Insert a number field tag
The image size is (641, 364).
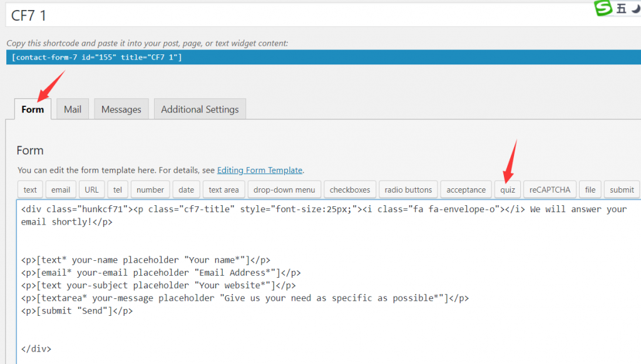(150, 190)
